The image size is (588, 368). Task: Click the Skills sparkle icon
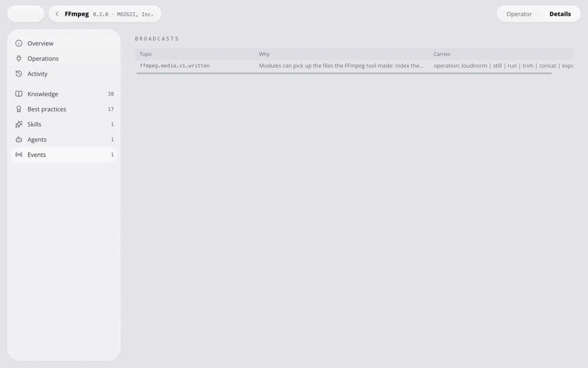[x=19, y=124]
